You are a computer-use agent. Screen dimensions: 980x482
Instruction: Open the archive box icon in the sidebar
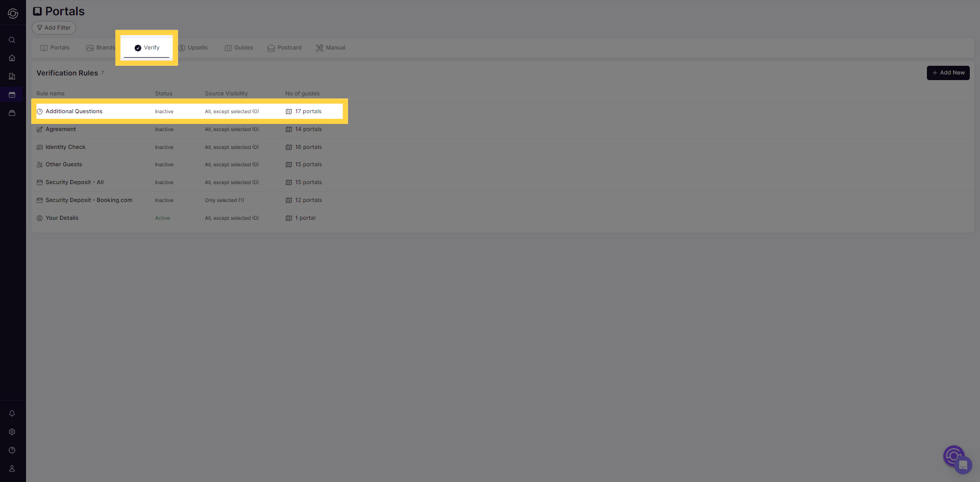12,113
